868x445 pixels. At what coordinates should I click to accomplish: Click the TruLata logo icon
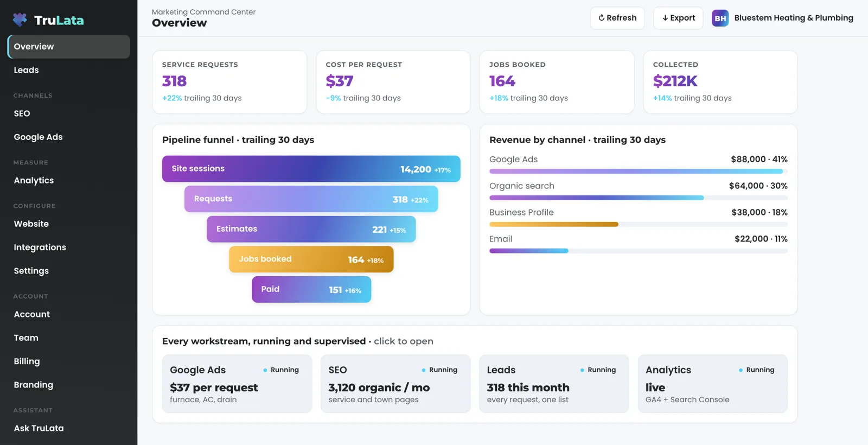click(20, 20)
